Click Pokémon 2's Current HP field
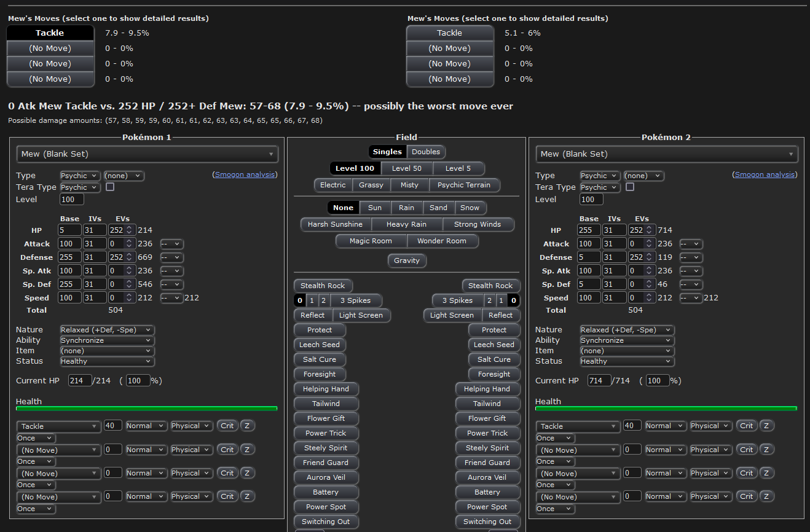 599,381
